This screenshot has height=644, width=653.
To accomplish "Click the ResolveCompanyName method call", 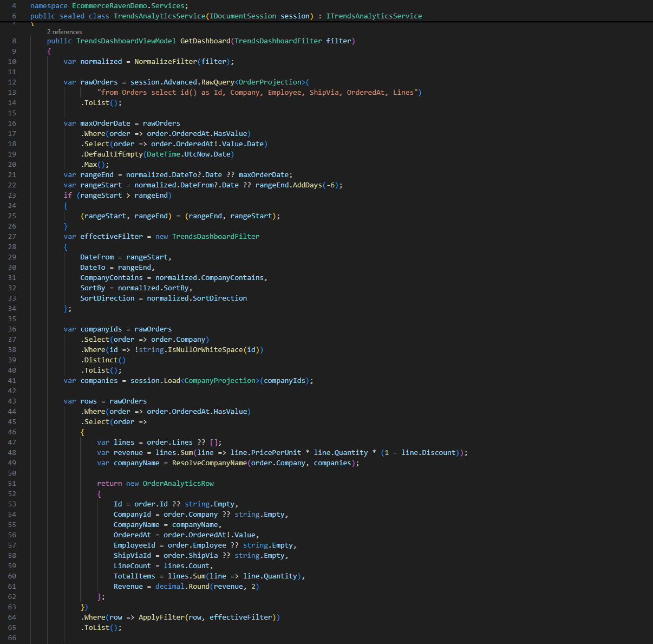I will click(209, 463).
